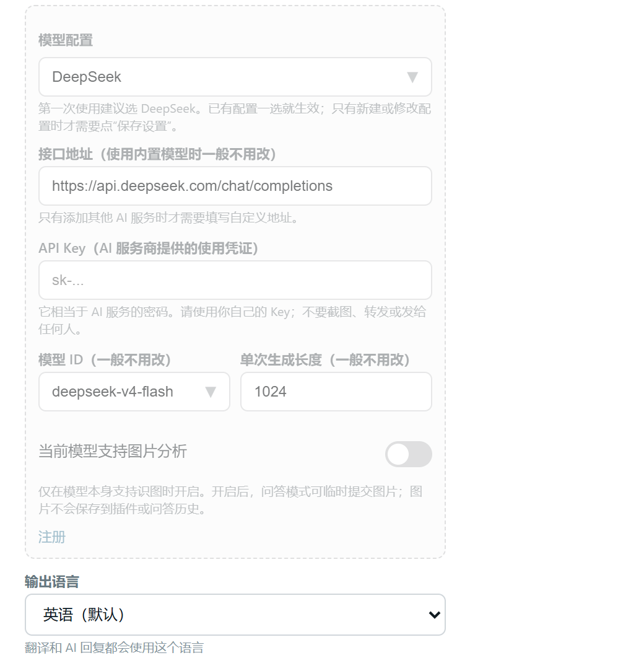The height and width of the screenshot is (663, 644).
Task: Open the 英语（默认）output language selector
Action: 235,615
